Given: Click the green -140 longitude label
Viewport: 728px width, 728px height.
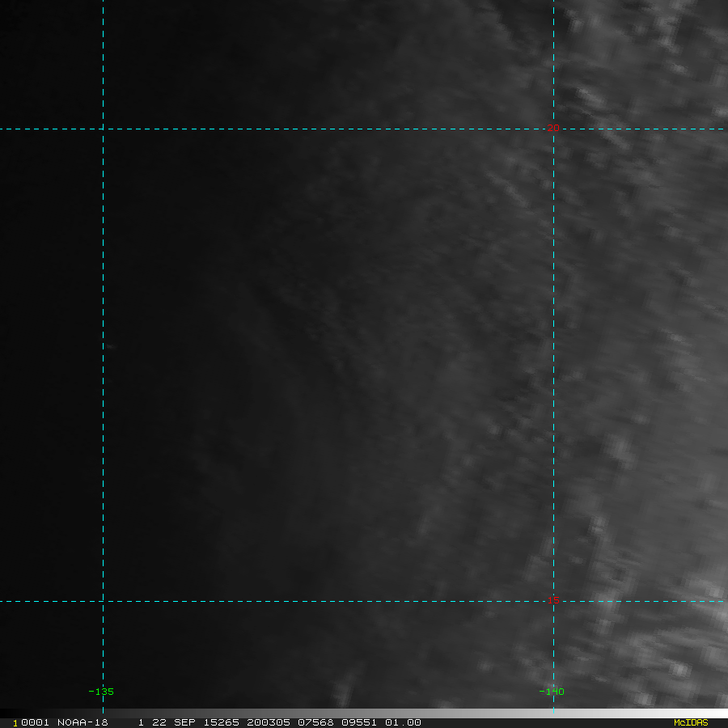Looking at the screenshot, I should pyautogui.click(x=551, y=692).
